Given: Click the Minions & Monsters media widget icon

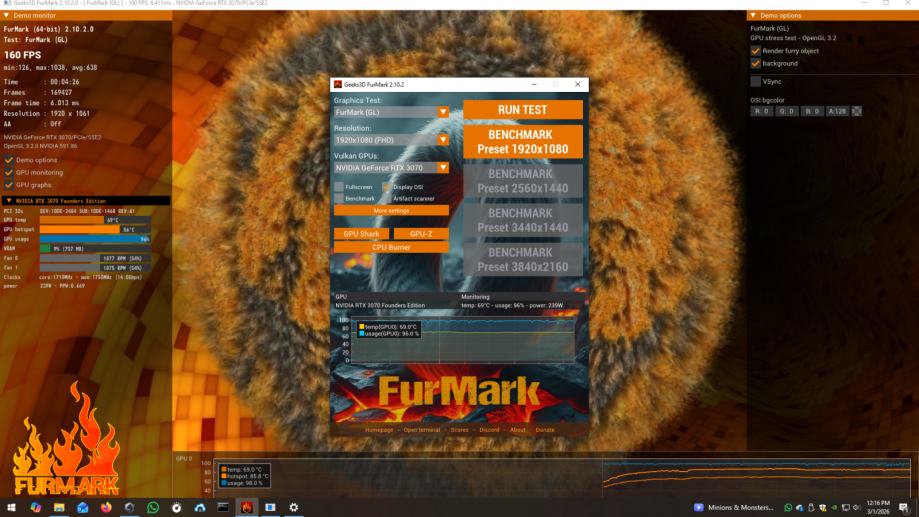Looking at the screenshot, I should pyautogui.click(x=698, y=508).
